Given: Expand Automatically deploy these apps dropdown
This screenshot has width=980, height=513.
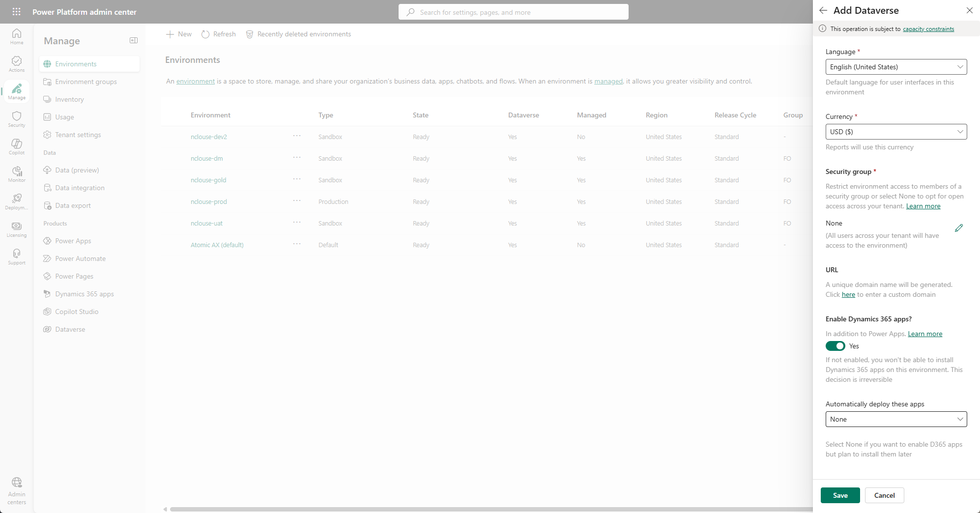Looking at the screenshot, I should [896, 419].
